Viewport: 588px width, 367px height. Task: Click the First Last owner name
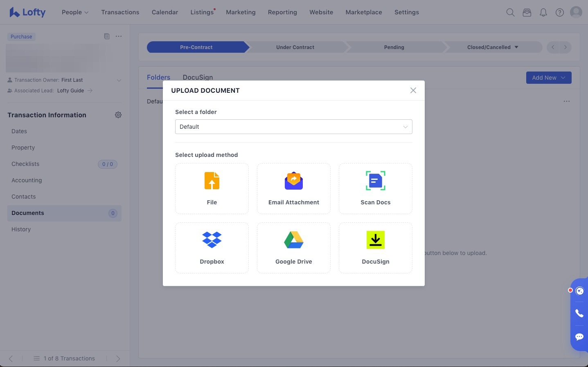tap(72, 80)
